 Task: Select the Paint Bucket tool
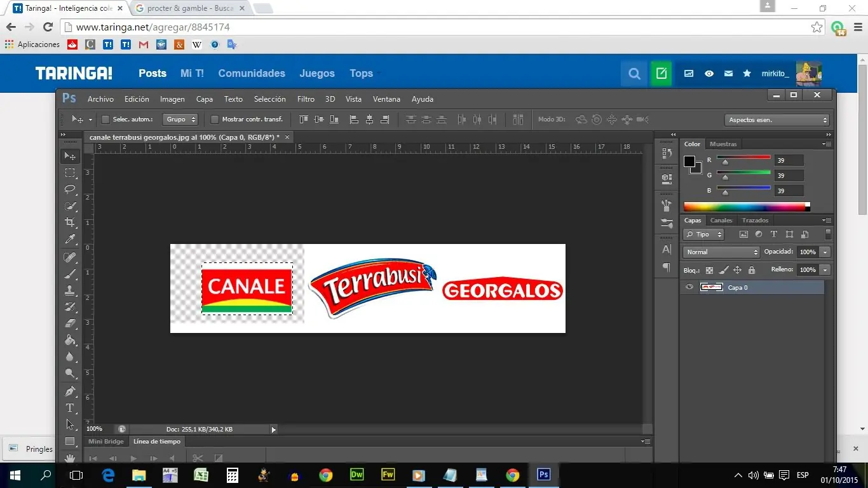pyautogui.click(x=70, y=340)
